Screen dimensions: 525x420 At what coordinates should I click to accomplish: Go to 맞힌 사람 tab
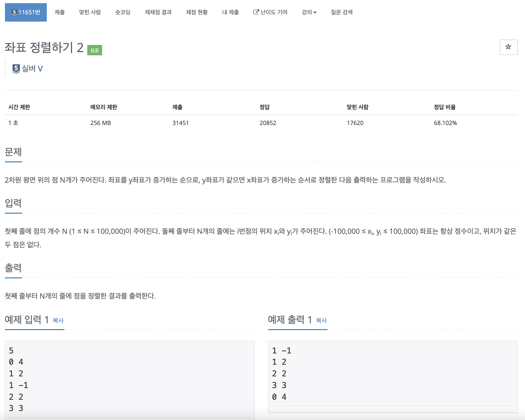pos(90,12)
